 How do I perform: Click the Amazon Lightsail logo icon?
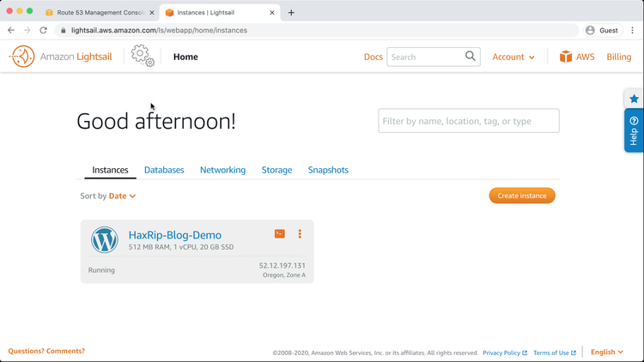pos(21,57)
